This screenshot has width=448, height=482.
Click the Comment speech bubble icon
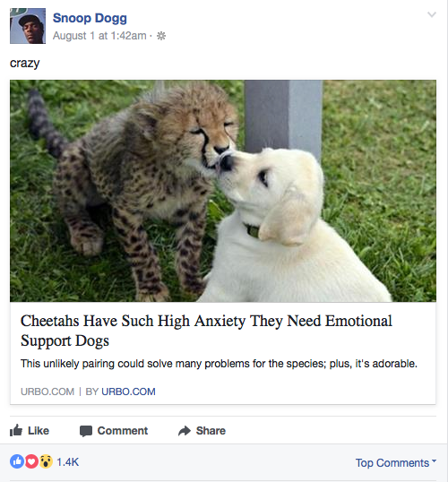point(86,431)
